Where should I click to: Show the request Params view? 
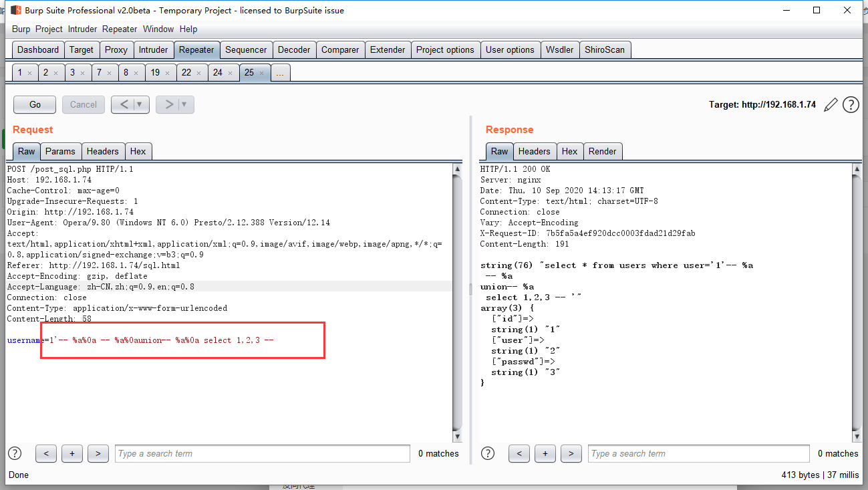(x=60, y=151)
